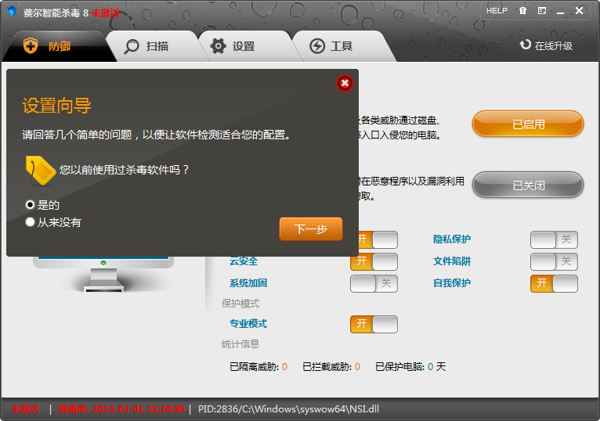Click the orange 已启用 button

click(527, 125)
